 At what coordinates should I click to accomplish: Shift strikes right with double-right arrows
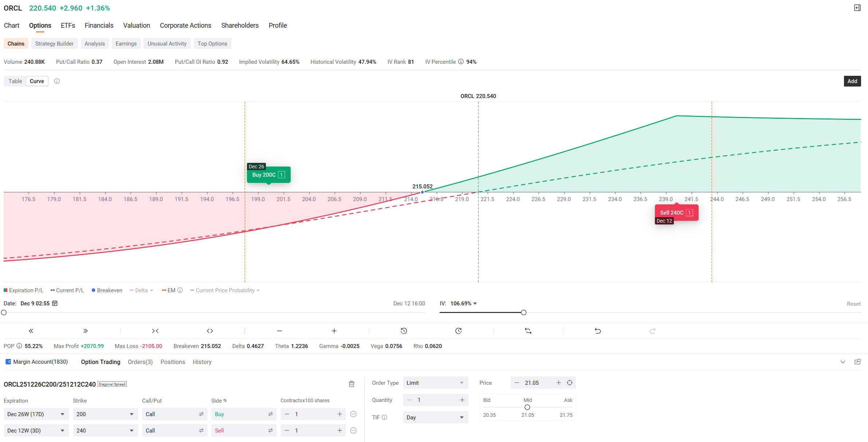point(85,331)
